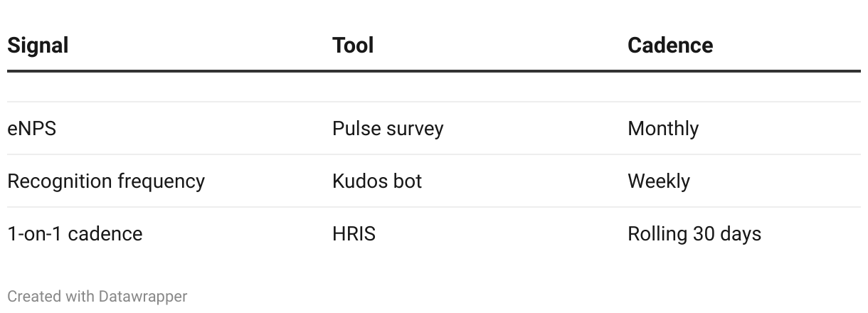This screenshot has height=313, width=868.
Task: Click the 1-on-1 cadence cell
Action: point(75,234)
